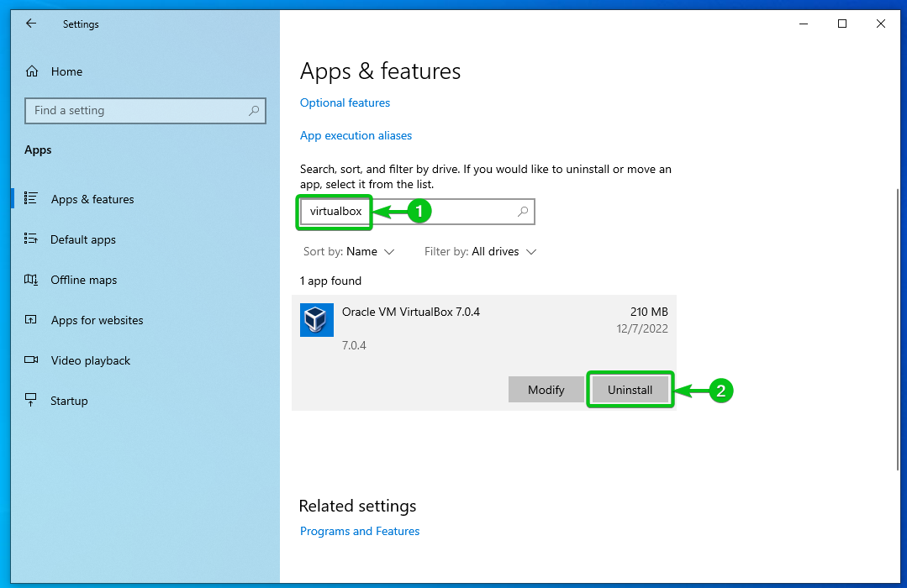Modify the VirtualBox installation
The image size is (907, 588).
546,389
